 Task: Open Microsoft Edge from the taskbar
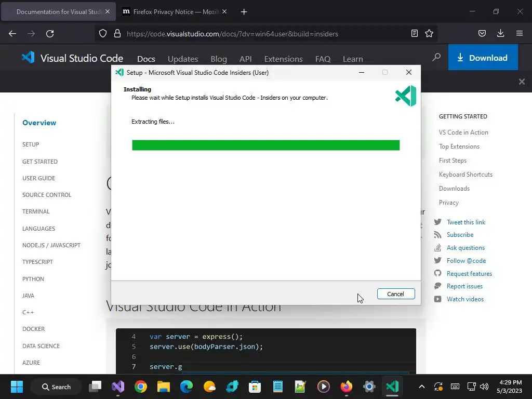pyautogui.click(x=187, y=387)
